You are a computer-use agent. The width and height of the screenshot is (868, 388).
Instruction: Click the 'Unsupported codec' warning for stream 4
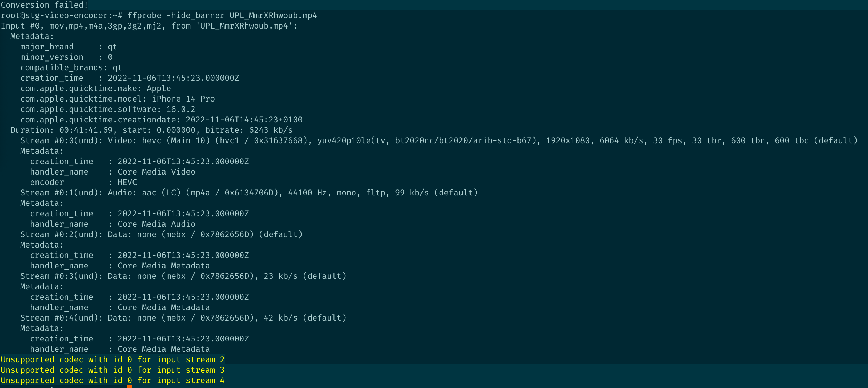tap(112, 380)
